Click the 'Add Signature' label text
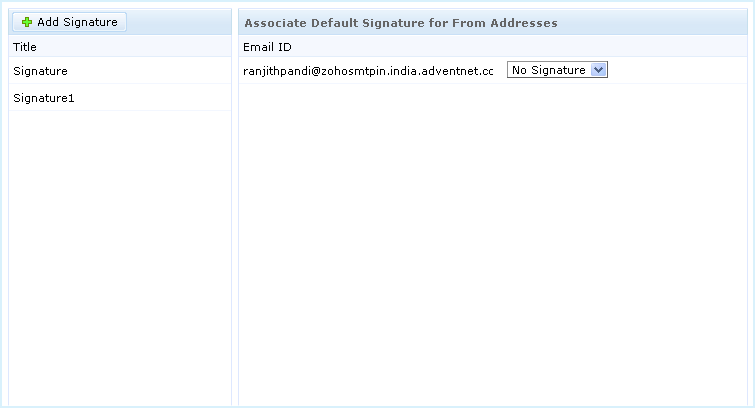This screenshot has width=755, height=408. pos(77,22)
